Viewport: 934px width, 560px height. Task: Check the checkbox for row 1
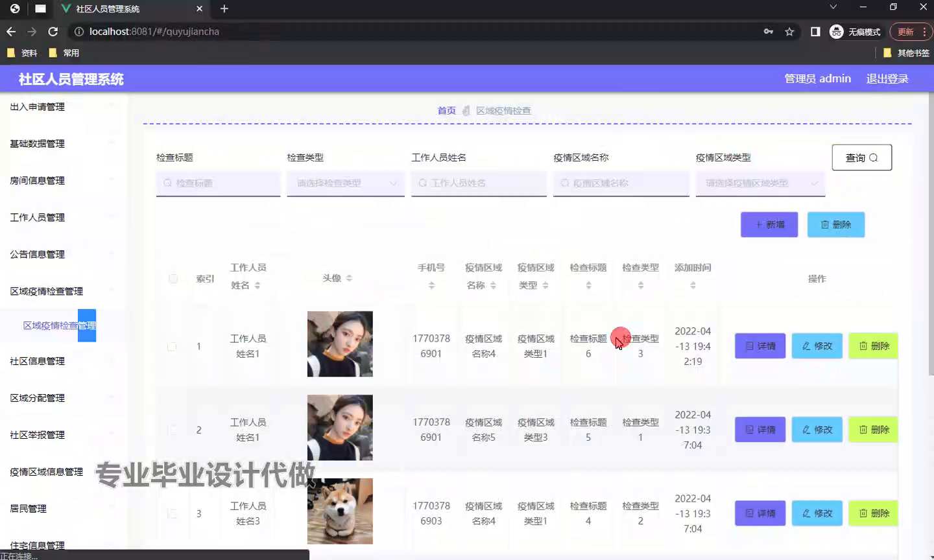172,347
